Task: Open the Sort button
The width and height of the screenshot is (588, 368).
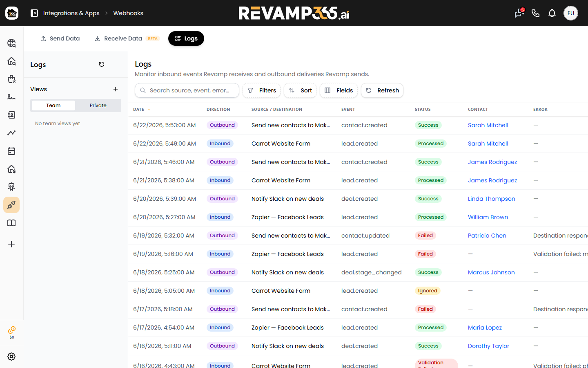Action: [x=300, y=90]
